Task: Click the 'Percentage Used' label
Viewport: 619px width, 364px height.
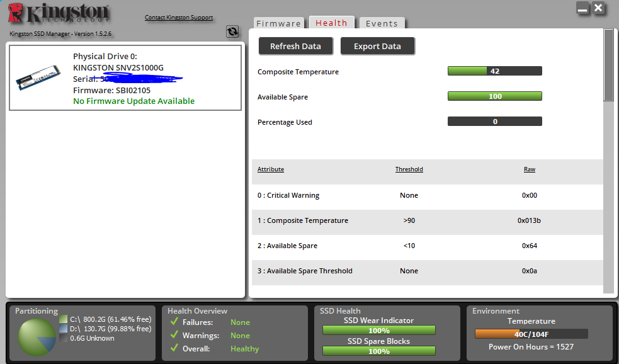Action: [x=285, y=122]
